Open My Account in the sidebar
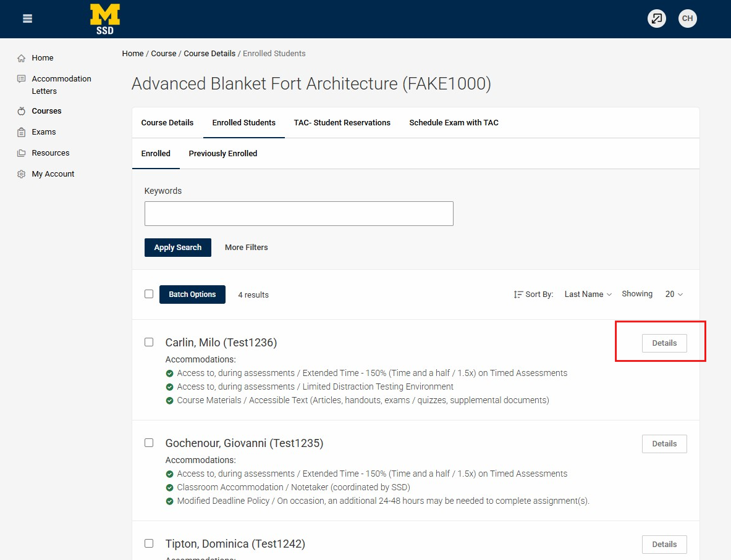 pos(53,173)
